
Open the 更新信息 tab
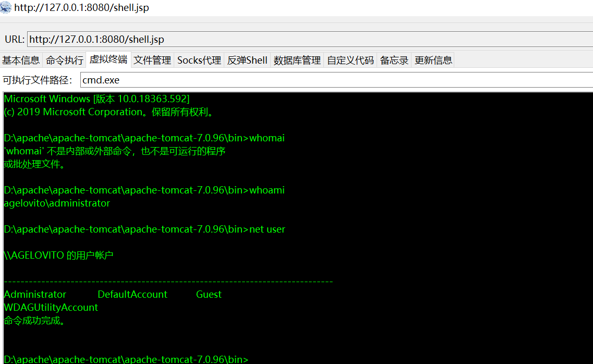(433, 60)
